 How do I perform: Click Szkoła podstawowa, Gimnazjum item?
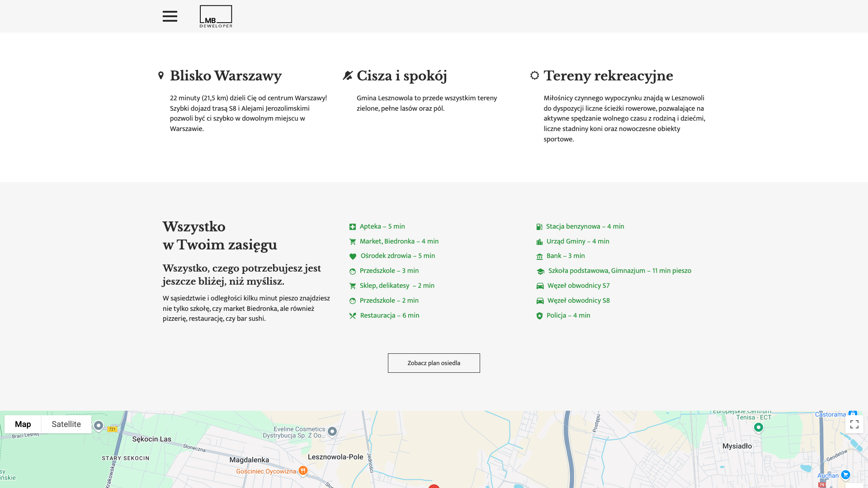(x=619, y=271)
